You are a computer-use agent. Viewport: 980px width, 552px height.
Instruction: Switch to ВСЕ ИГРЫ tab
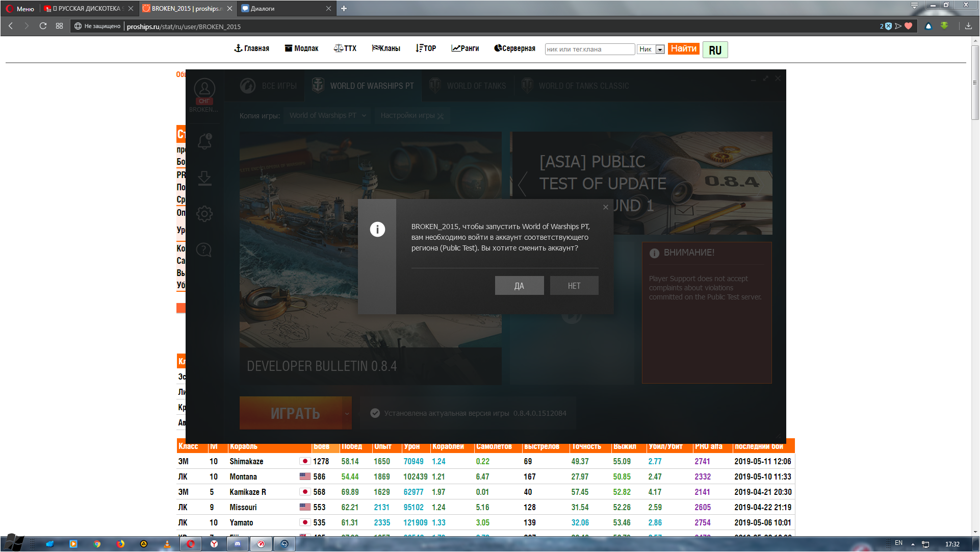(x=269, y=86)
